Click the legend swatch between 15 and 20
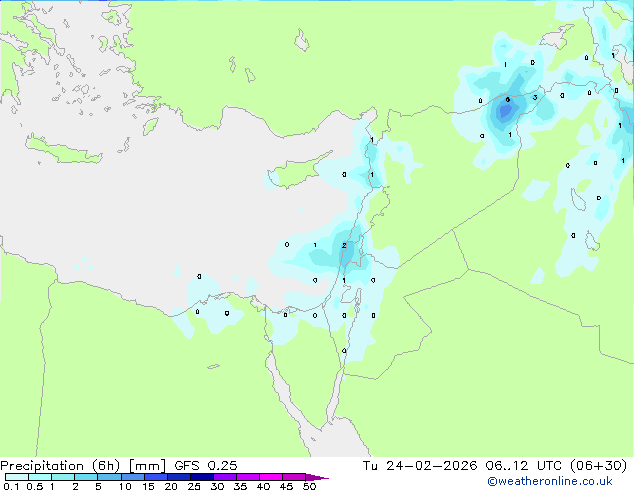This screenshot has width=634, height=490. point(156,477)
